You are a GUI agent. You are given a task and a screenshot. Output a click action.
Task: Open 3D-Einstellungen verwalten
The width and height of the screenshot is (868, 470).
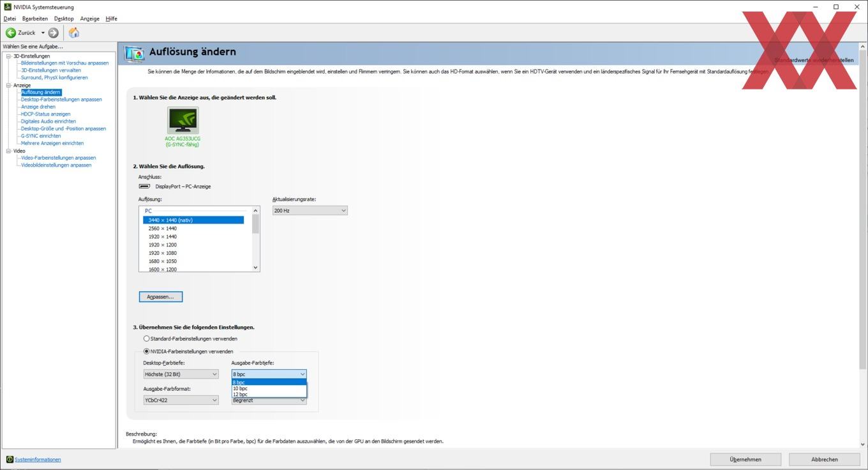click(x=51, y=70)
